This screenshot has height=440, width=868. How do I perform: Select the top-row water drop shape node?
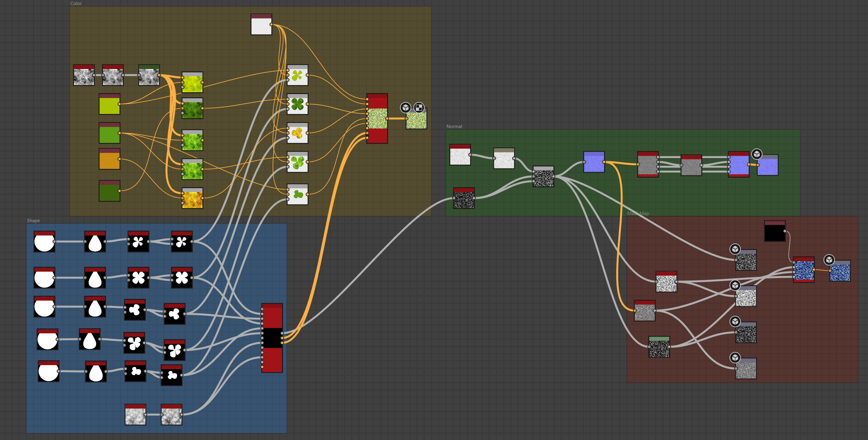click(95, 241)
